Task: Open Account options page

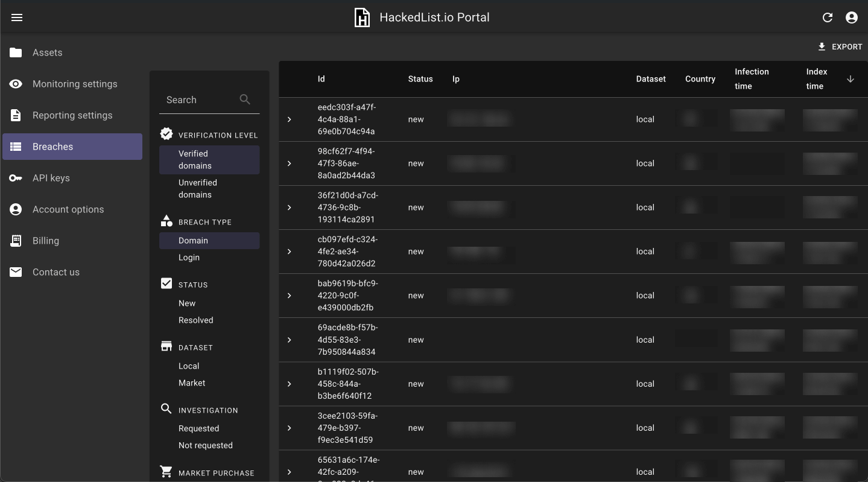Action: 72,209
